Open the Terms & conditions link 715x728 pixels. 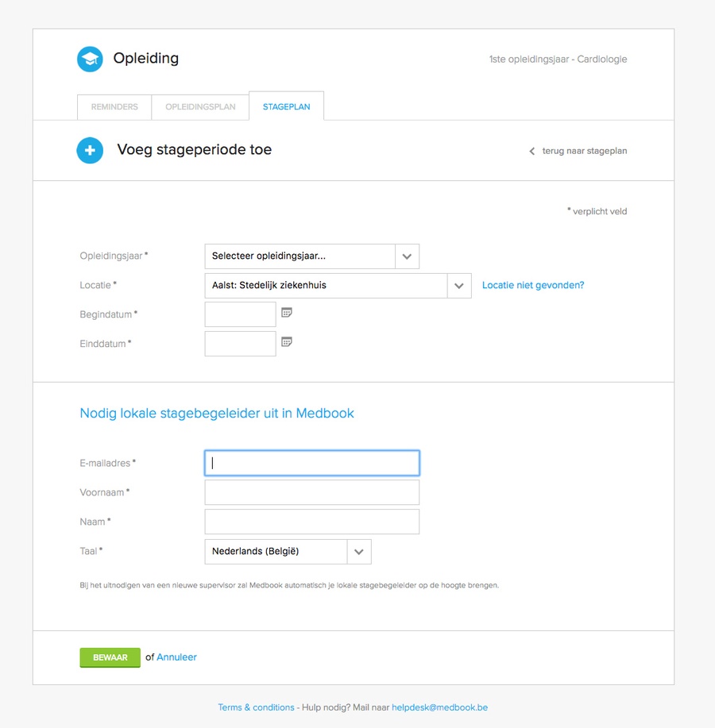tap(256, 707)
